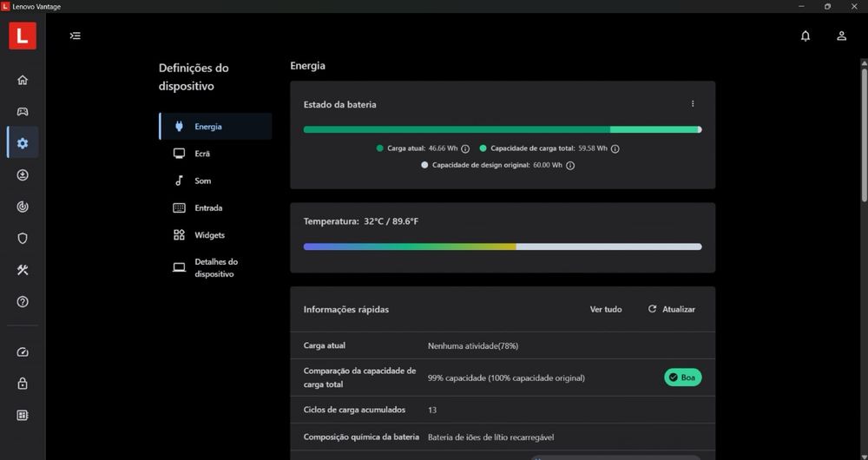Click the scrollbar up arrow
The image size is (868, 460).
point(865,62)
